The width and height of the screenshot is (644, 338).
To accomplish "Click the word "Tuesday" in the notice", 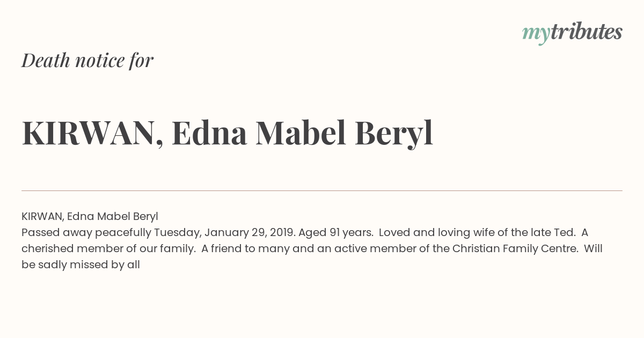I will (x=178, y=233).
